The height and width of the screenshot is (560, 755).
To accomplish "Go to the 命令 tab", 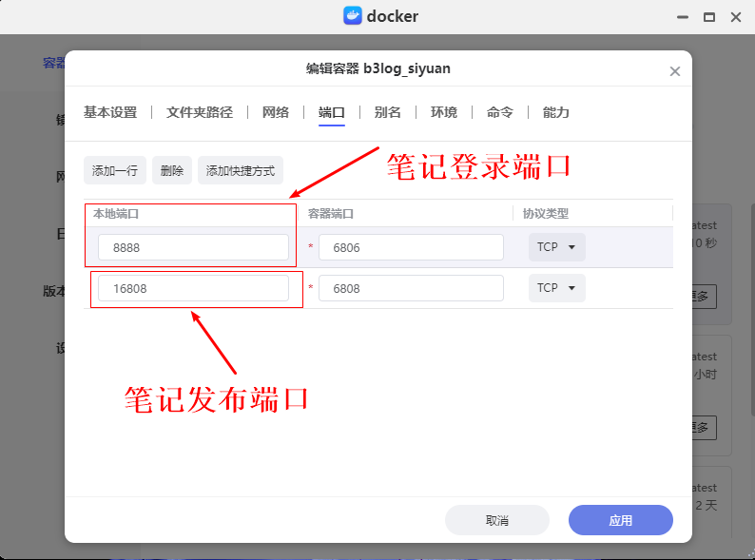I will click(x=500, y=113).
